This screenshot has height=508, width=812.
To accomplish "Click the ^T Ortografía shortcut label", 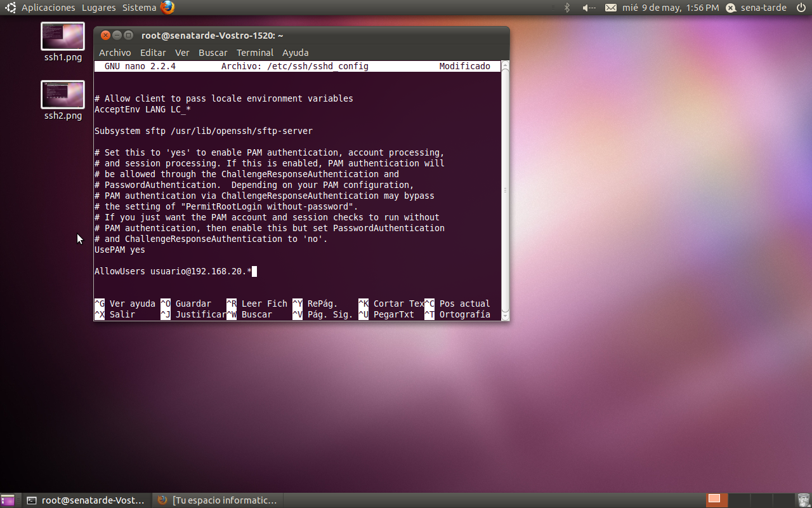I will [x=457, y=315].
